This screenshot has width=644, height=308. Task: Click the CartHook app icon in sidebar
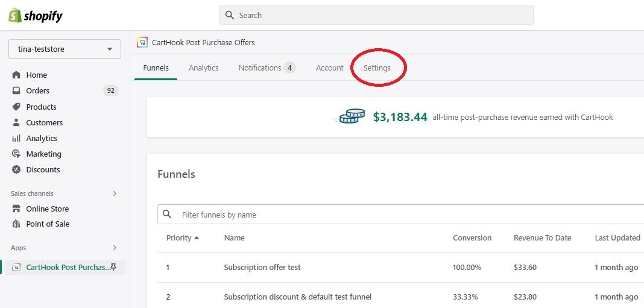pyautogui.click(x=16, y=268)
